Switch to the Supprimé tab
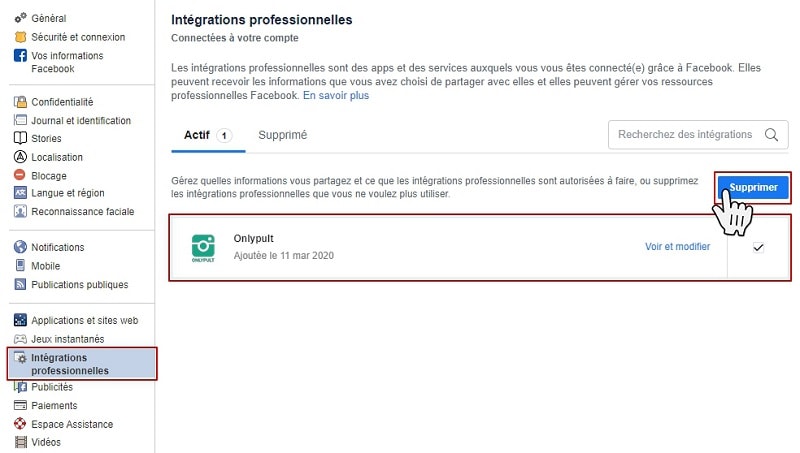Screen dimensions: 800x453 tap(282, 135)
